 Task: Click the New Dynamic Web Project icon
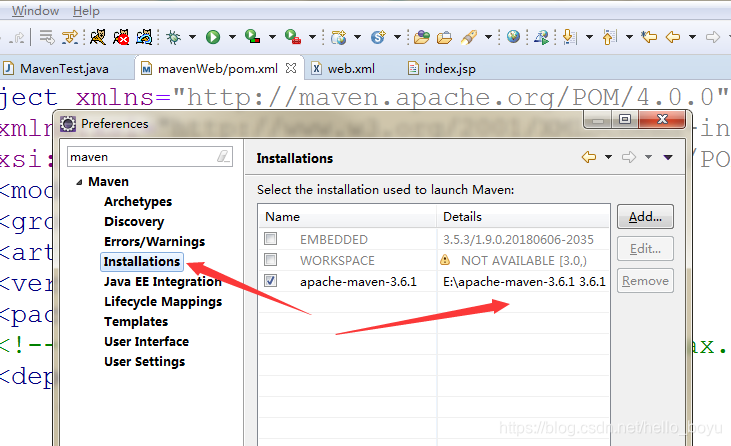pyautogui.click(x=338, y=37)
